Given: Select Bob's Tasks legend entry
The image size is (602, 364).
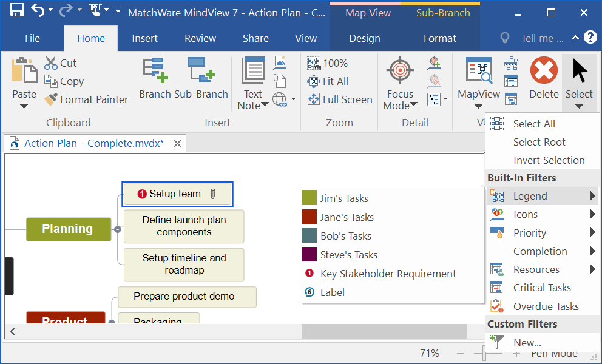Looking at the screenshot, I should [392, 236].
